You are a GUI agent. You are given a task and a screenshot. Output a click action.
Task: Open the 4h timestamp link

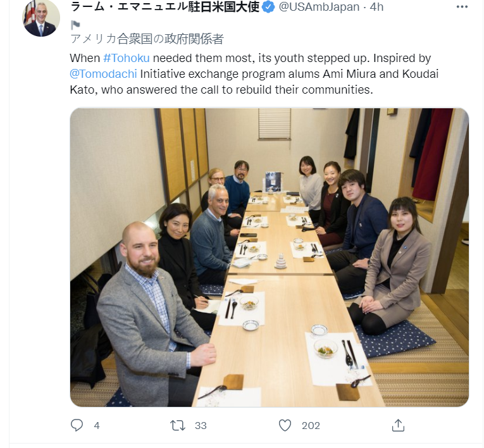(x=376, y=7)
